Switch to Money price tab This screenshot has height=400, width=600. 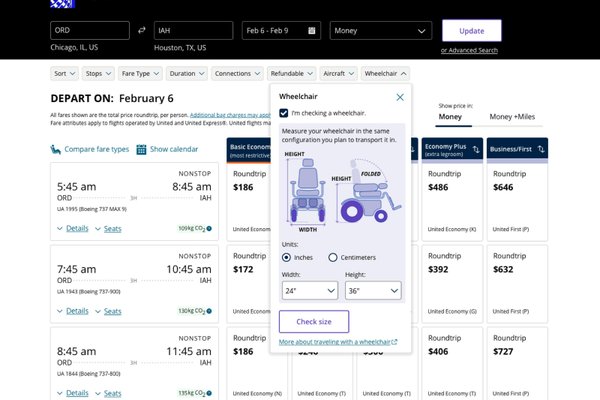point(450,117)
